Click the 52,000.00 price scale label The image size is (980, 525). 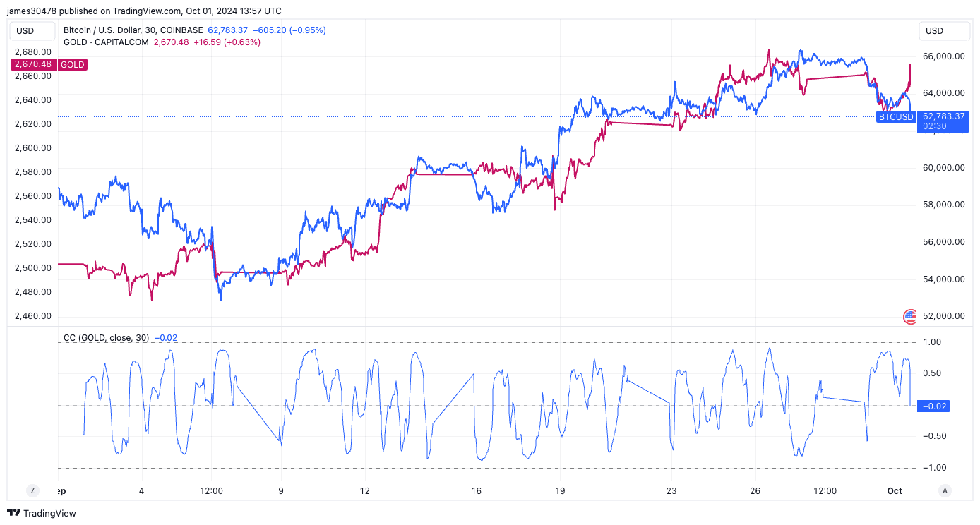[x=943, y=316]
